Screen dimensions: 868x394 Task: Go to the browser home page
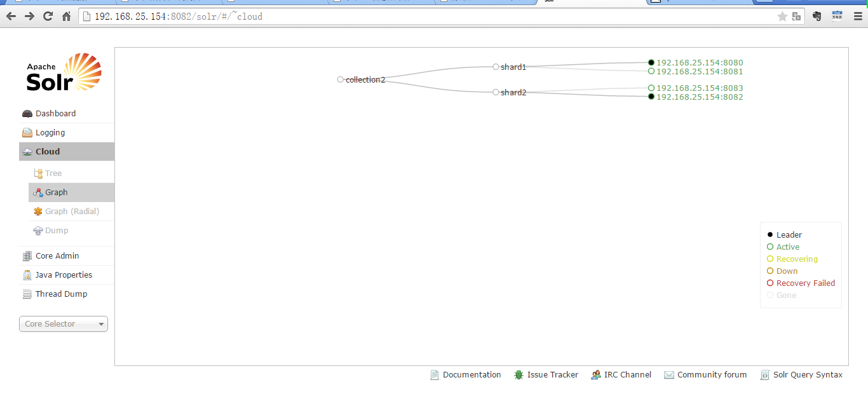[66, 17]
